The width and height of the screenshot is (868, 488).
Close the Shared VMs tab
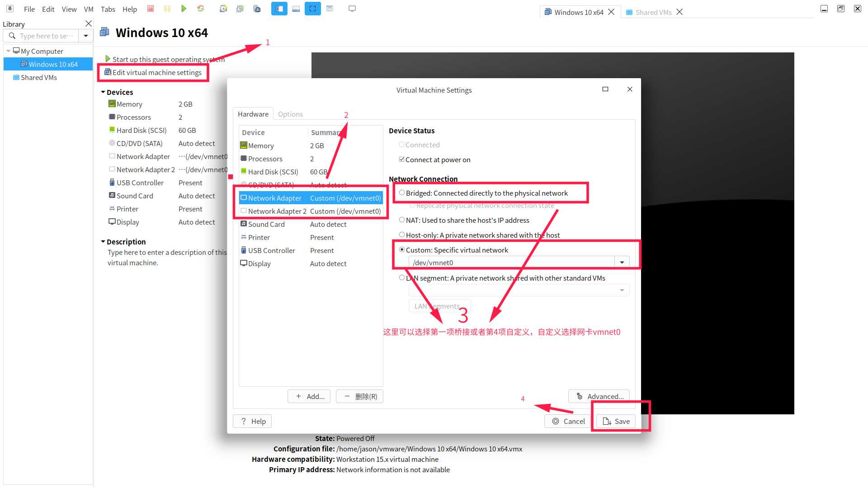click(x=679, y=12)
